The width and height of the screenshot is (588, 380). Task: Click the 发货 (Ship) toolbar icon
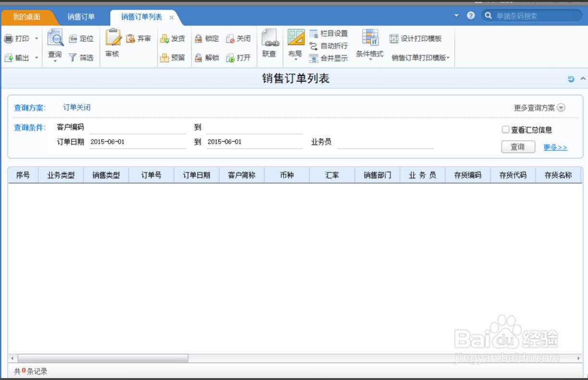pyautogui.click(x=165, y=38)
